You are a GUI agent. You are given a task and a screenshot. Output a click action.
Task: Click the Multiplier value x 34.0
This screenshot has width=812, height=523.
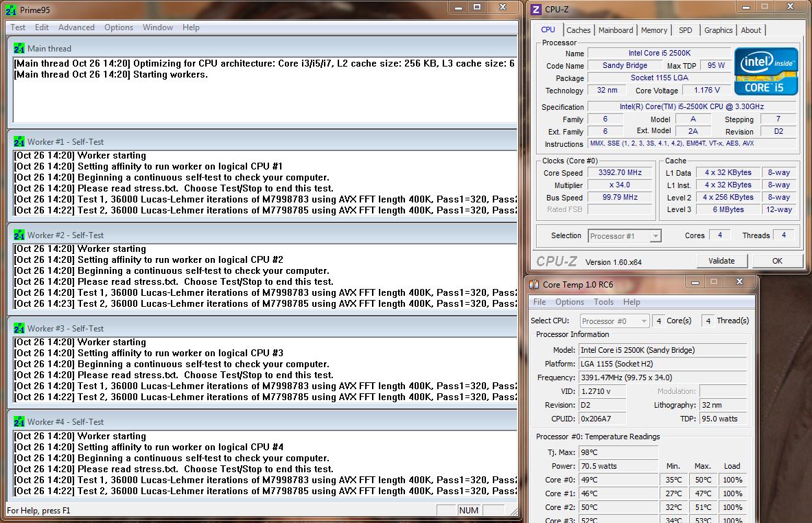click(x=620, y=185)
